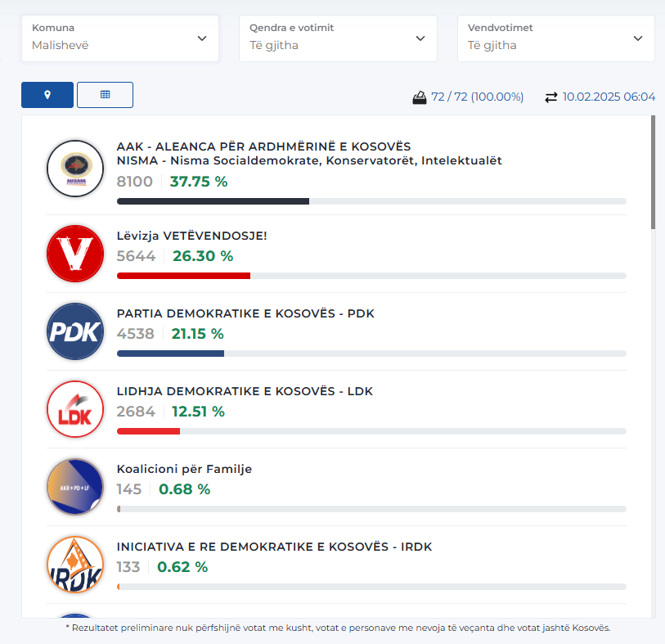Click the 8100 vote count

coord(135,182)
